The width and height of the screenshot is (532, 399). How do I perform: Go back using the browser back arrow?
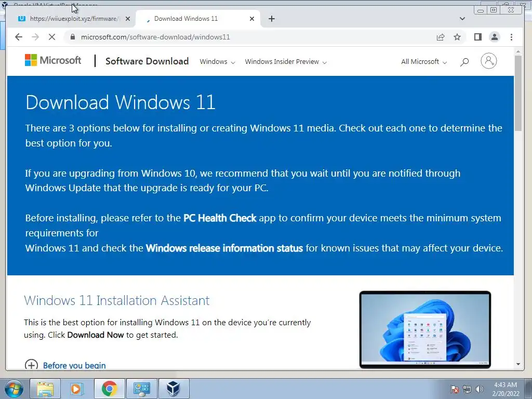[19, 37]
